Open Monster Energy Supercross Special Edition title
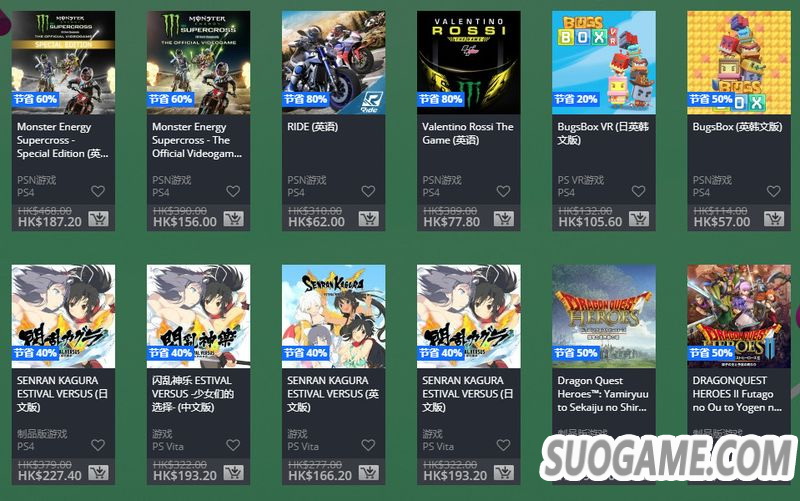This screenshot has width=800, height=501. pos(62,140)
